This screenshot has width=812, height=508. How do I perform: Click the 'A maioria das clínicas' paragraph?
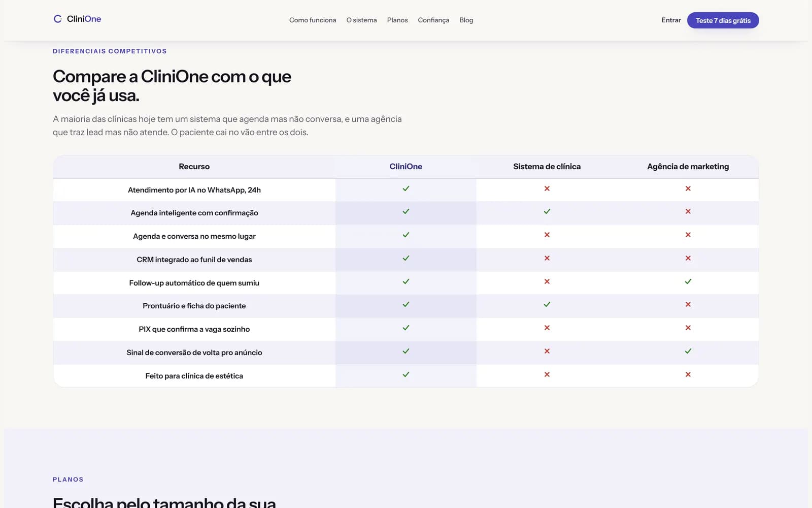[227, 125]
